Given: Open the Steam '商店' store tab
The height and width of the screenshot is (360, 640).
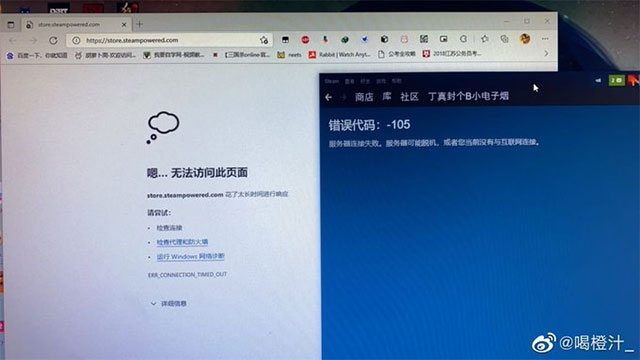Looking at the screenshot, I should tap(364, 97).
